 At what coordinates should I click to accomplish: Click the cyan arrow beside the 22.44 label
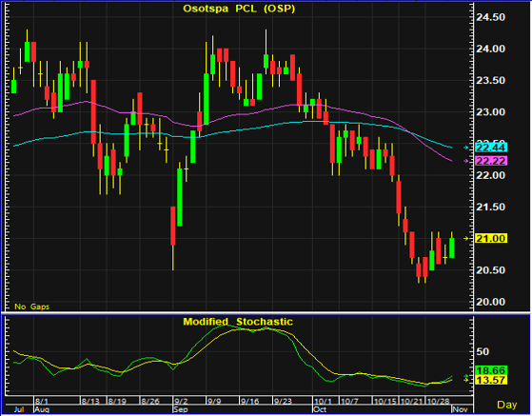(466, 148)
